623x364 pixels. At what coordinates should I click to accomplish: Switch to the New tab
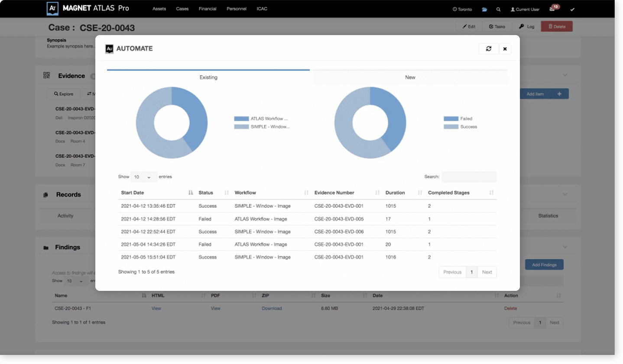pyautogui.click(x=410, y=77)
